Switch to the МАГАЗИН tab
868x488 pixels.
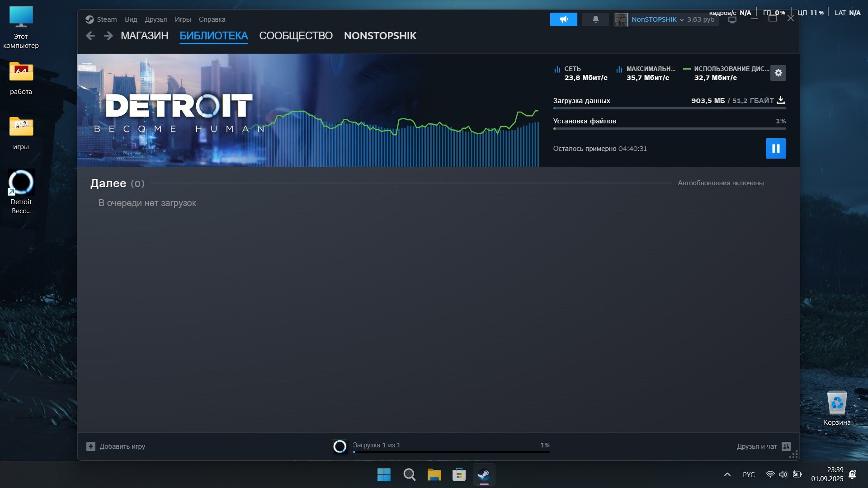144,36
